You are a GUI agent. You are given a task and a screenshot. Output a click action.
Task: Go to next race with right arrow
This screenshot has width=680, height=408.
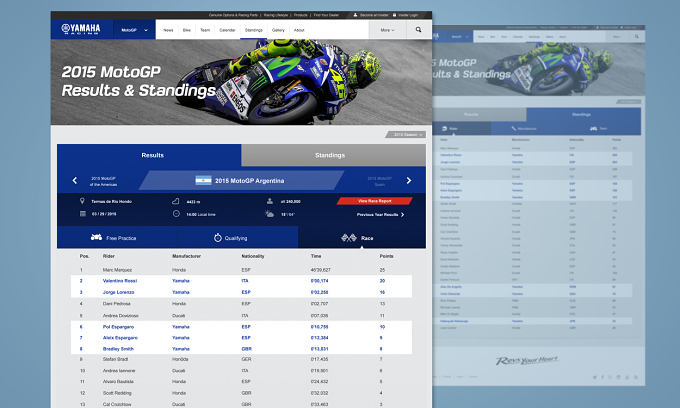tap(409, 180)
